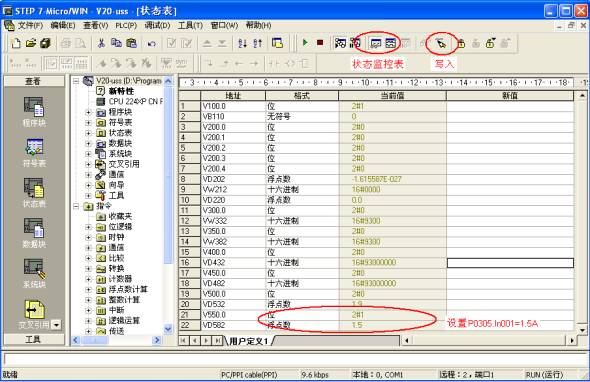The height and width of the screenshot is (382, 590).
Task: Click the 当前值 column header
Action: click(x=392, y=96)
